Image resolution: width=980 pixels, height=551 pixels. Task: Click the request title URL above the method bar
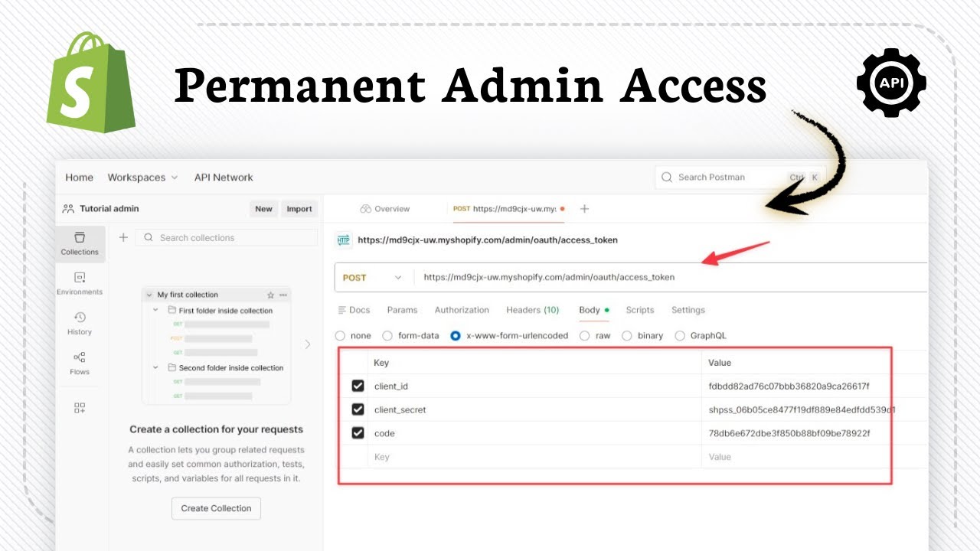click(488, 240)
